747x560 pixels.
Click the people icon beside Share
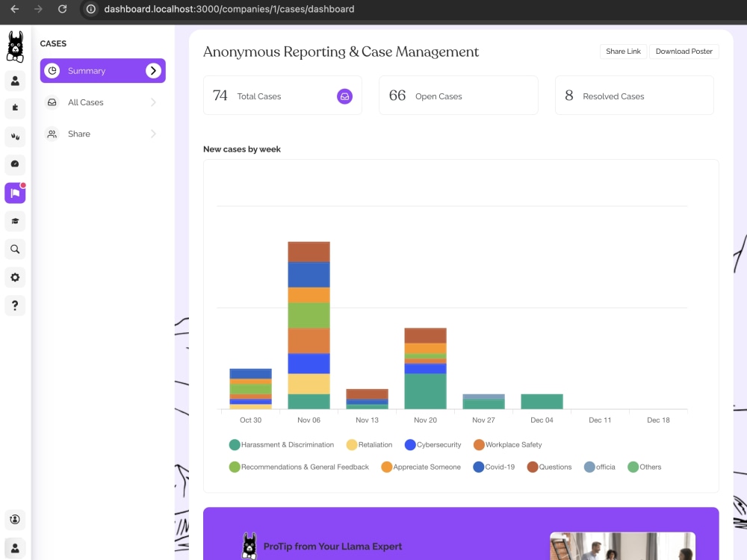pos(52,134)
